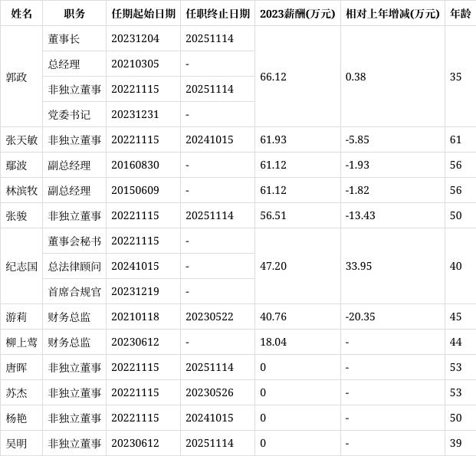Select the 任期终止日期 column header
The width and height of the screenshot is (476, 456).
point(218,13)
